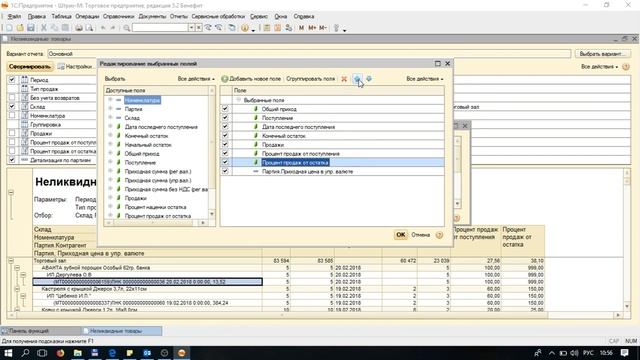
Task: Collapse Торговый зал group in report
Action: click(x=11, y=260)
